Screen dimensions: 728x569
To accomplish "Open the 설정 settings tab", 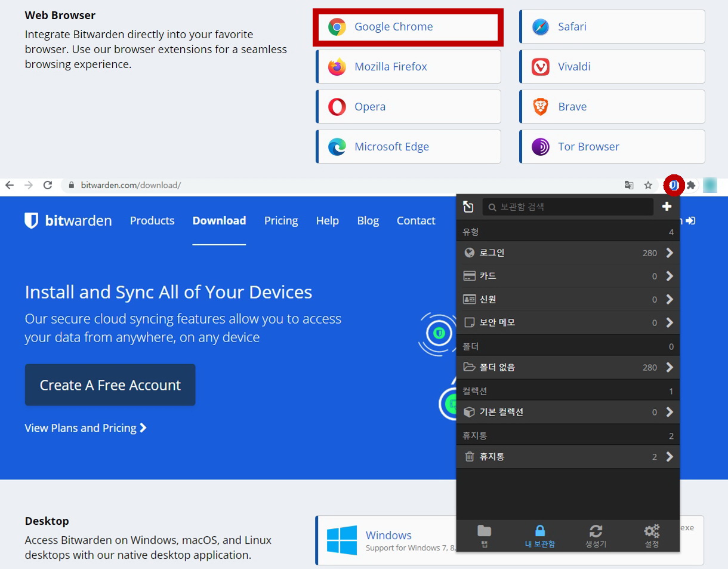I will point(652,536).
